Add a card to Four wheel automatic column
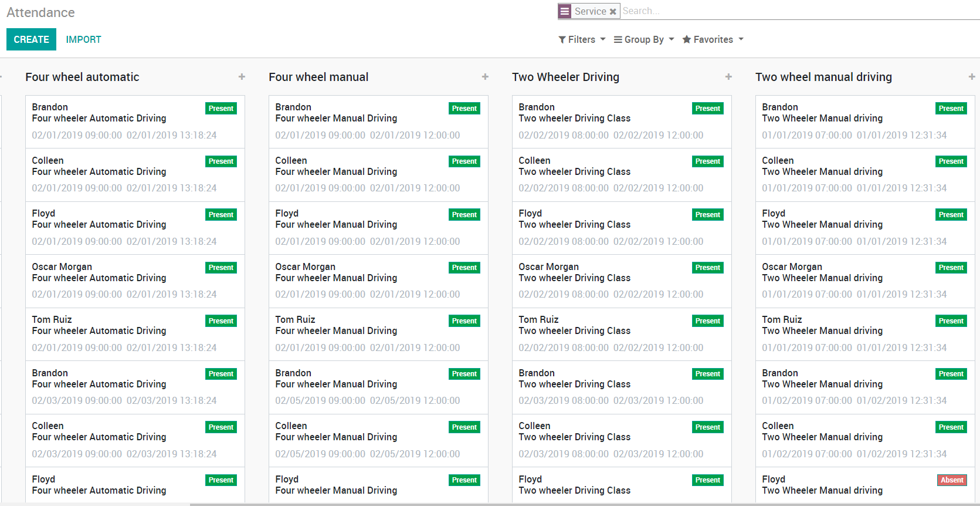The width and height of the screenshot is (980, 506). coord(242,77)
